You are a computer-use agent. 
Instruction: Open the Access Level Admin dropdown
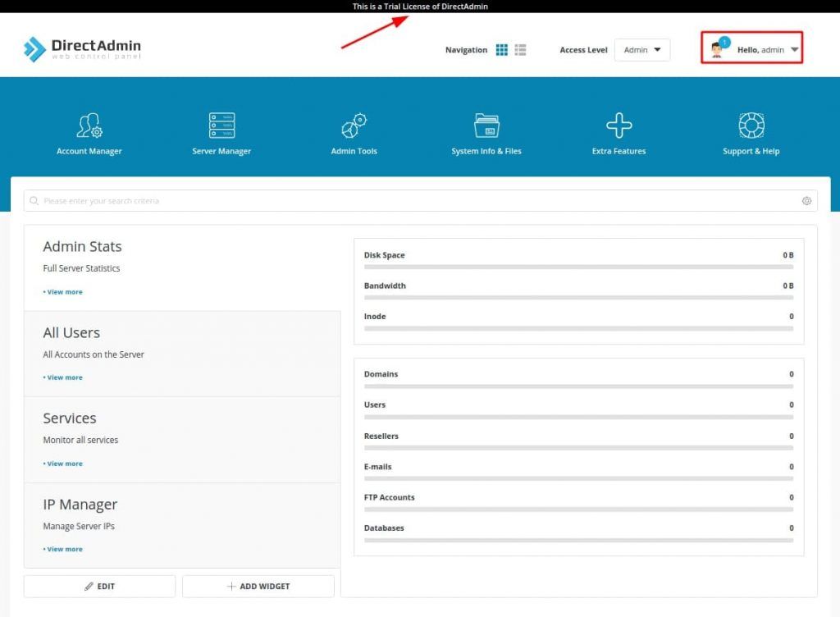tap(641, 50)
